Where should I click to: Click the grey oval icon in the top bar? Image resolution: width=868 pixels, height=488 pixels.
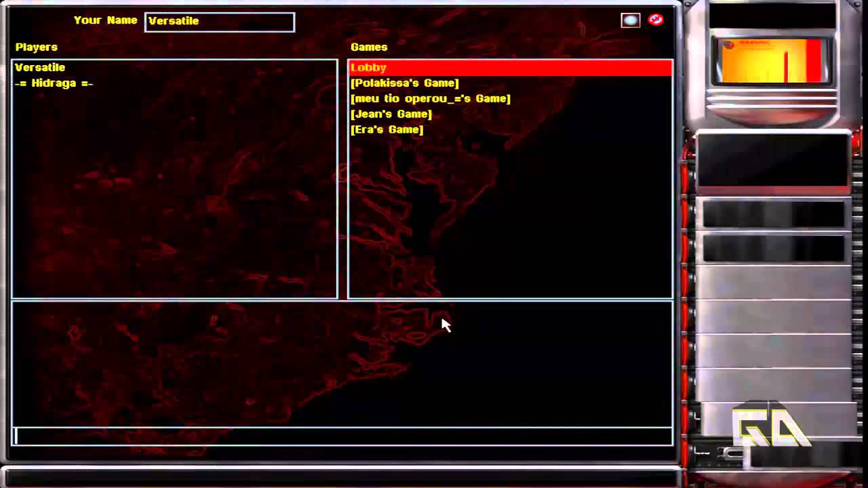[631, 20]
